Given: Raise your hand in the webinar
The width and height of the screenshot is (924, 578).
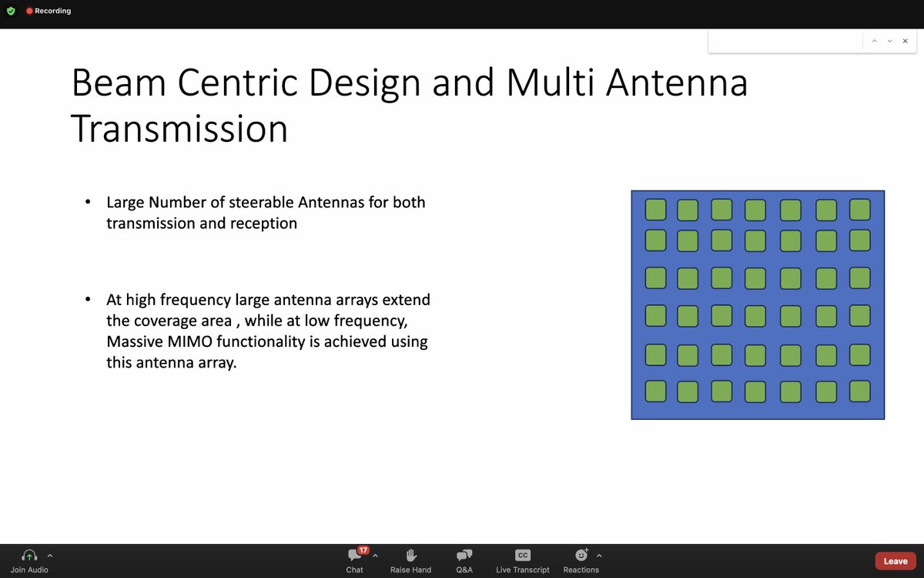Looking at the screenshot, I should [410, 560].
